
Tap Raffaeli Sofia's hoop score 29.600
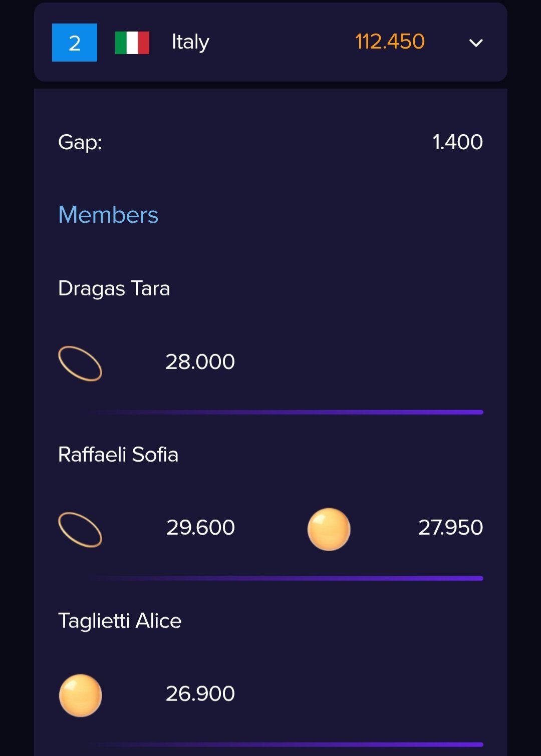coord(200,528)
